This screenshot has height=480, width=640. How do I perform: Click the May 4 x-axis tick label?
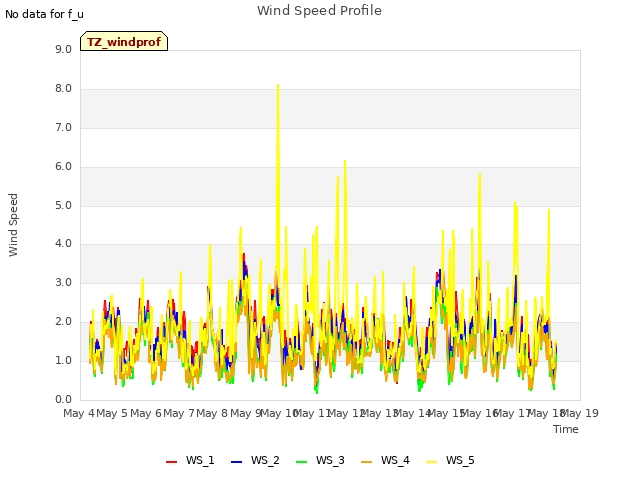[79, 413]
